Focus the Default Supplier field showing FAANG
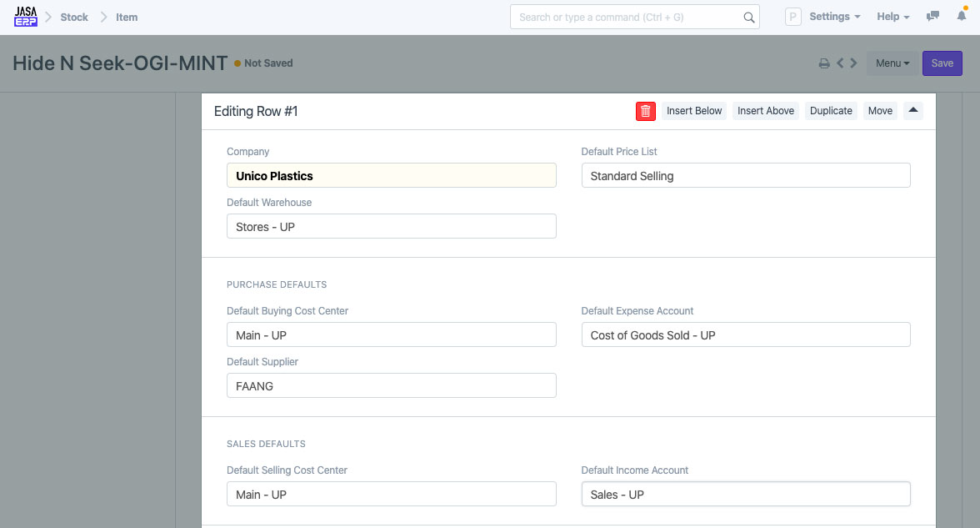Image resolution: width=980 pixels, height=528 pixels. pos(391,386)
